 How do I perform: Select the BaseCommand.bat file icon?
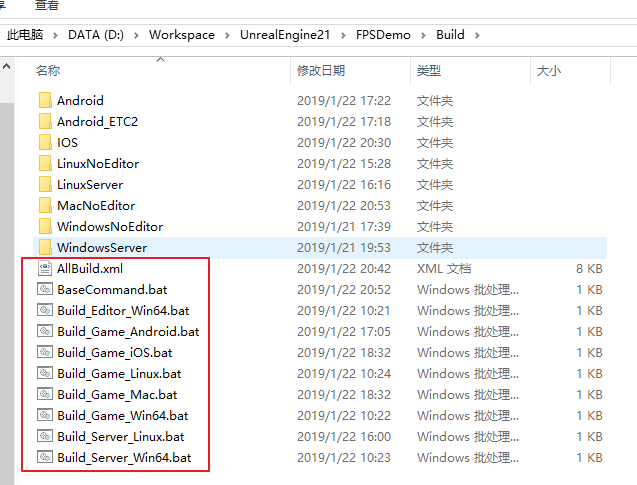pyautogui.click(x=45, y=289)
